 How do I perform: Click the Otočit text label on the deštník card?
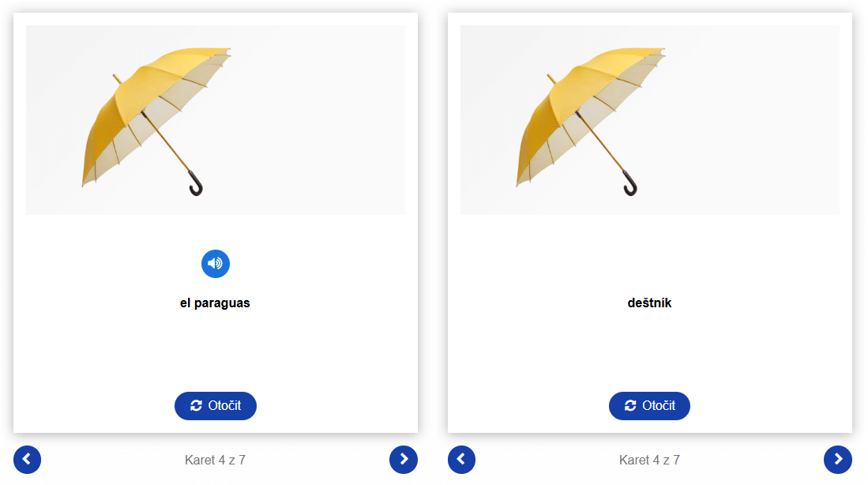659,406
